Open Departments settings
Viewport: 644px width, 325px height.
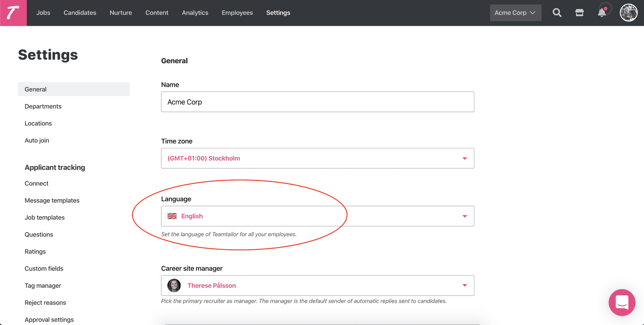[x=43, y=106]
